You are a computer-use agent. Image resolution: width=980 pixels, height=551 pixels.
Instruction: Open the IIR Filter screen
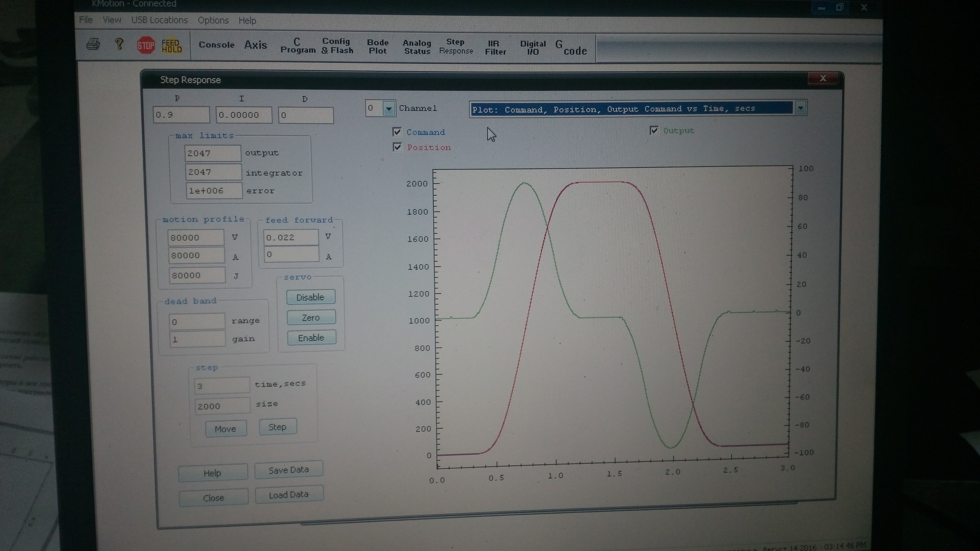pyautogui.click(x=495, y=48)
